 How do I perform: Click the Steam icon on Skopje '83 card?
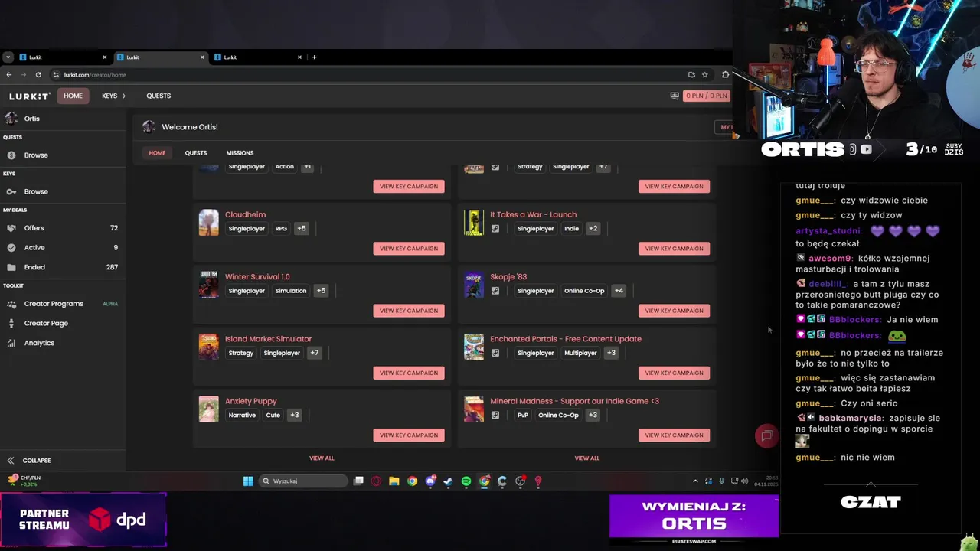(x=495, y=291)
